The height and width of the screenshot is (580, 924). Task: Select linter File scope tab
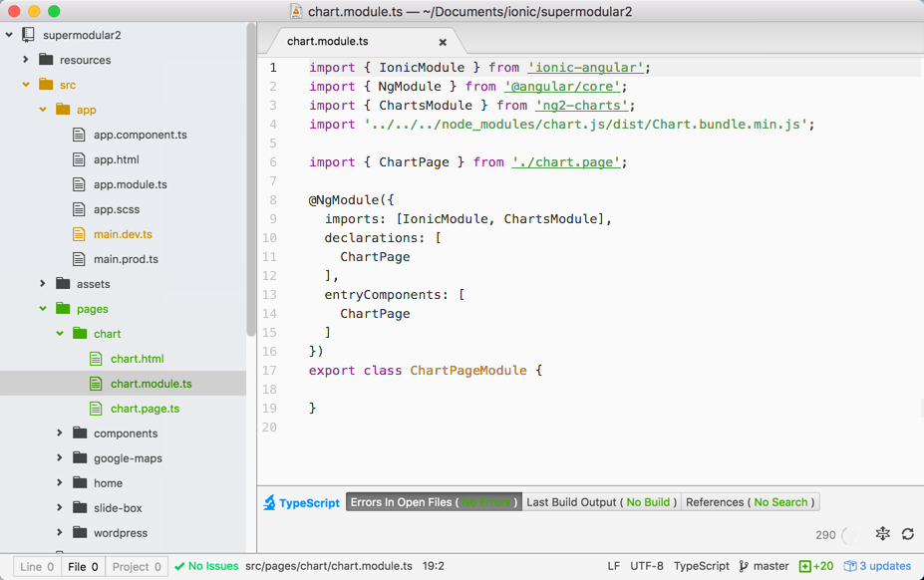coord(83,566)
